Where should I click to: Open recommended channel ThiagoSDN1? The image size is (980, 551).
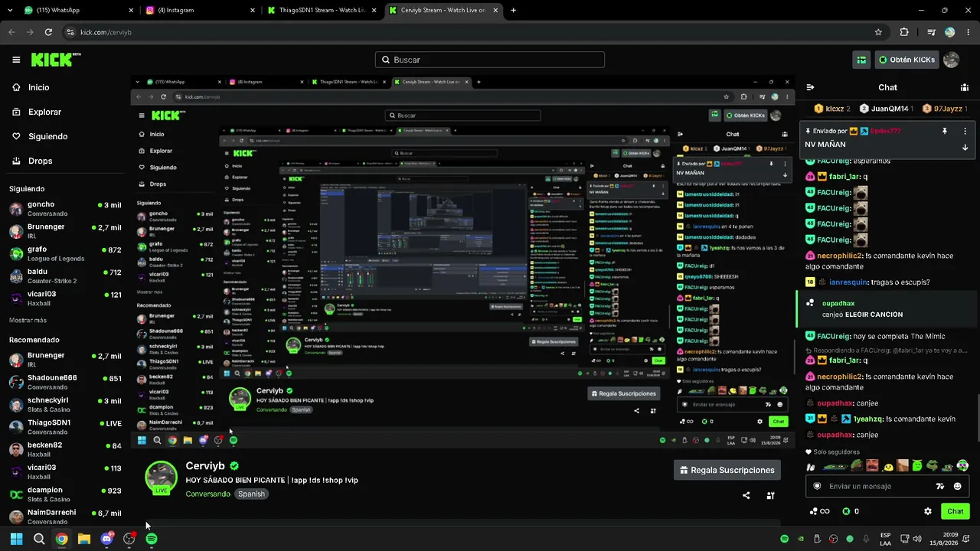[x=64, y=426]
